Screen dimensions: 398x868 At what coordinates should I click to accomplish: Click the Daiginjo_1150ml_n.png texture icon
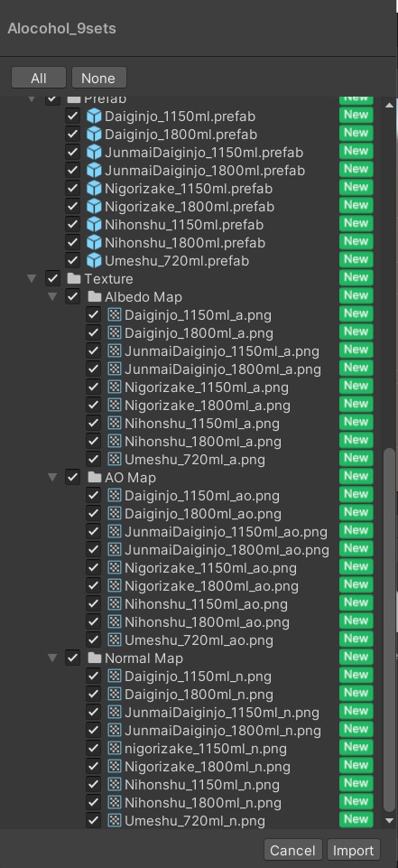click(114, 676)
